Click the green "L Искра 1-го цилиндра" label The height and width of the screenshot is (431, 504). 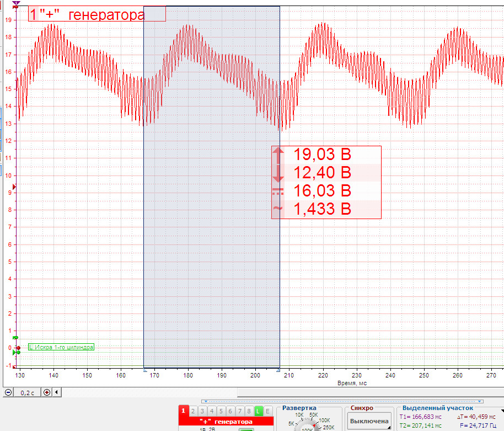pyautogui.click(x=61, y=347)
